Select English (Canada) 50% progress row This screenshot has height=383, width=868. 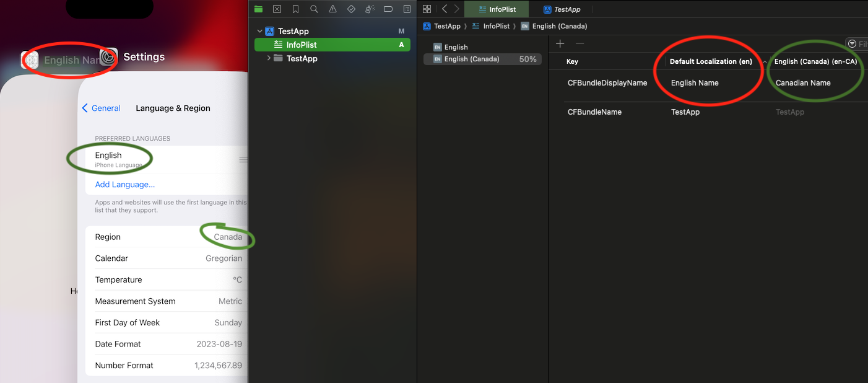482,59
